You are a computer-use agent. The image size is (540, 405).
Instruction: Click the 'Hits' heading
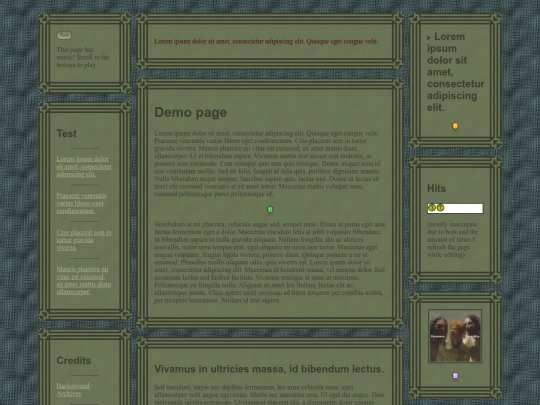(x=436, y=188)
